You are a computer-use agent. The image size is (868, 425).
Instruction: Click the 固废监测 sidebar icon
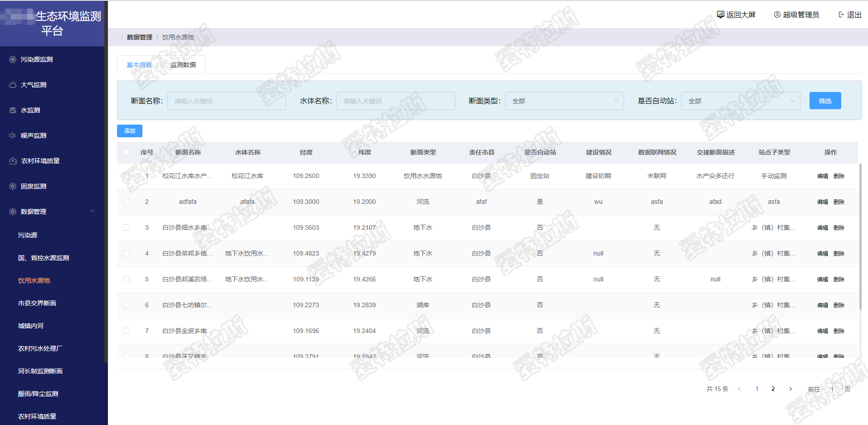13,186
